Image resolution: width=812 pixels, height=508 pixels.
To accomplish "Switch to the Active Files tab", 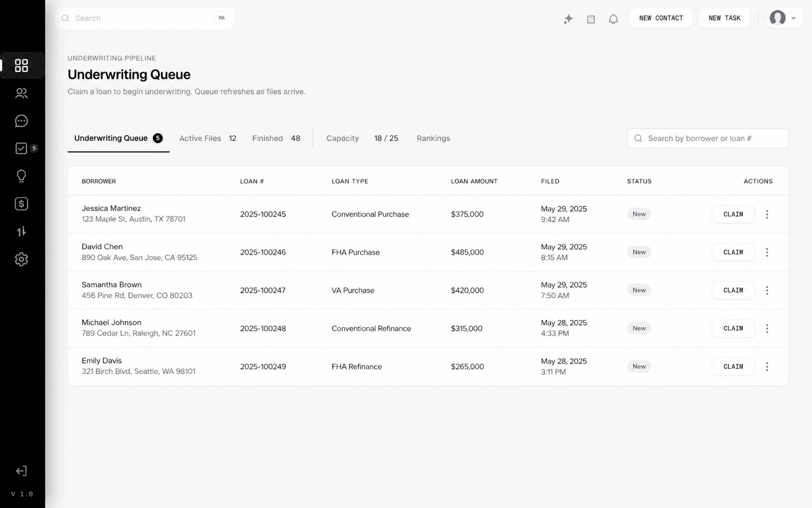I will [207, 138].
